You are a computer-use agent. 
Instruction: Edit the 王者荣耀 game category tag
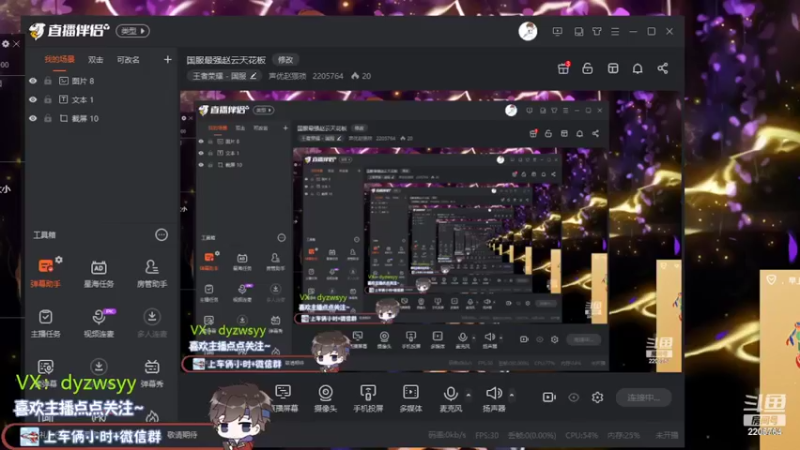click(x=224, y=76)
